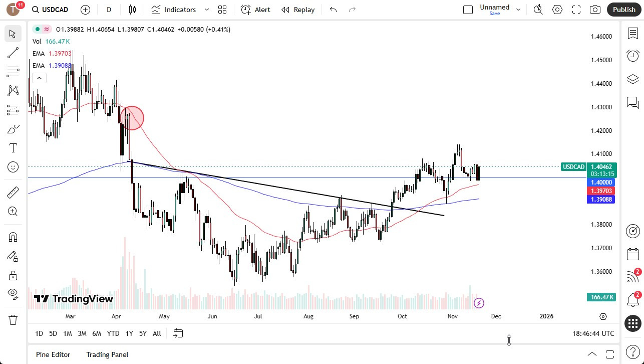Open the Economic Calendar panel
This screenshot has height=364, width=644.
point(632,254)
